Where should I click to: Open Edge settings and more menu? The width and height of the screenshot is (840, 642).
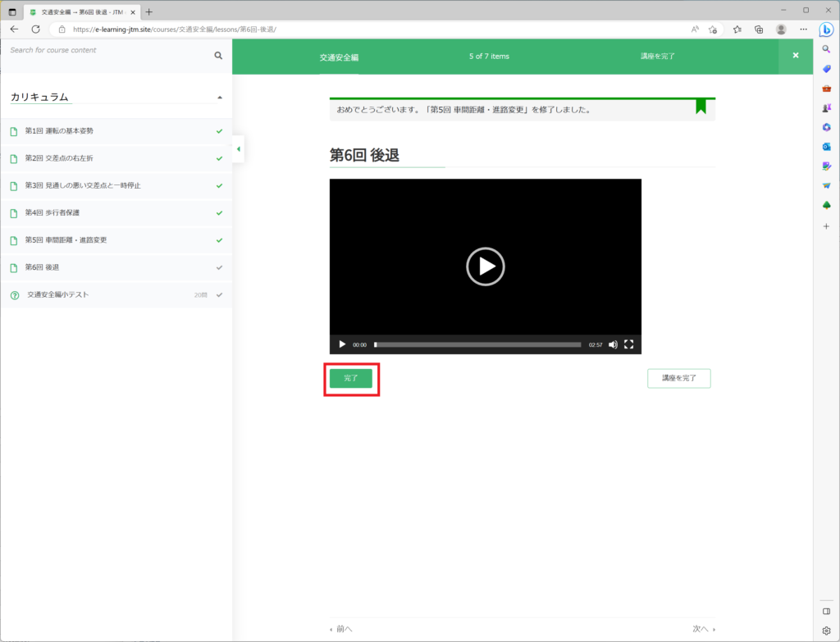(802, 29)
